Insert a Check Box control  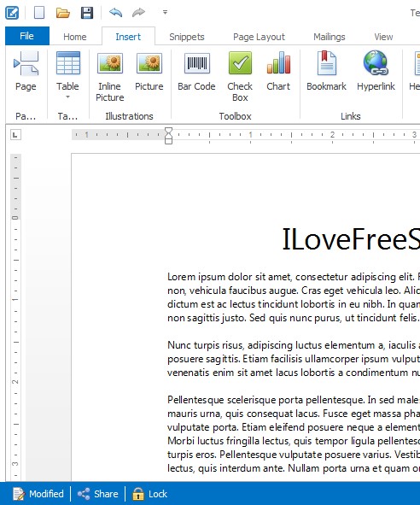(x=240, y=76)
